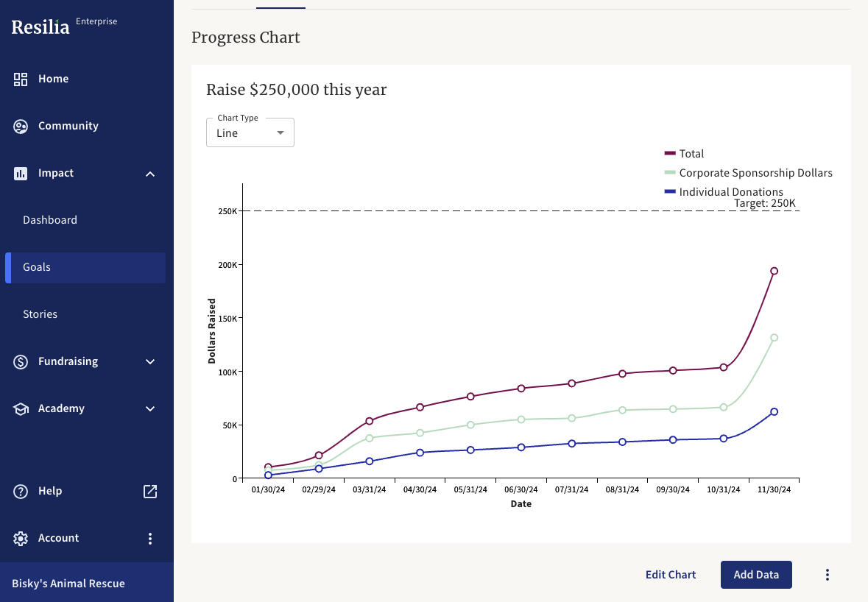This screenshot has width=868, height=602.
Task: Select Stories under Impact
Action: (x=40, y=314)
